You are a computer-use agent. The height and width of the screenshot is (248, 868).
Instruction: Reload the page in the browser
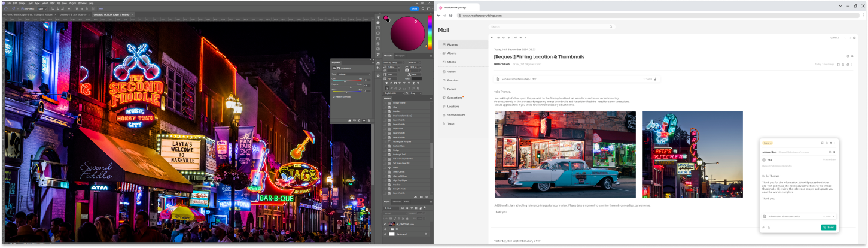click(451, 15)
